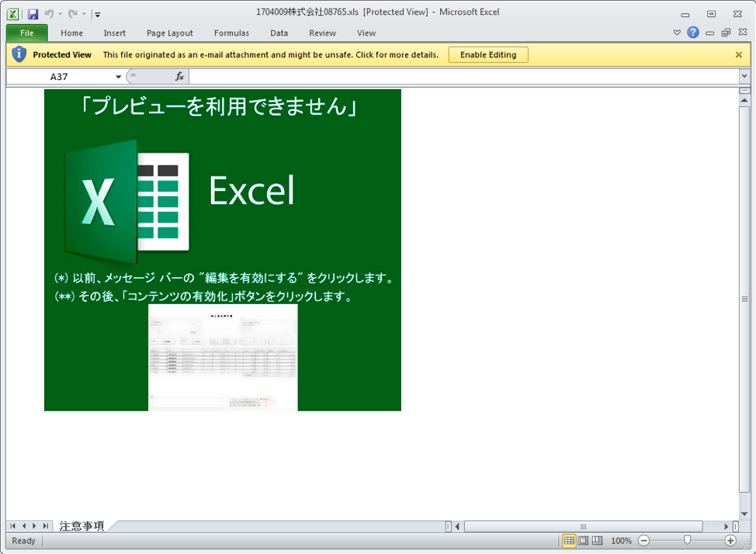Viewport: 756px width, 554px height.
Task: Click the horizontal scrollbar thumb
Action: tap(583, 526)
